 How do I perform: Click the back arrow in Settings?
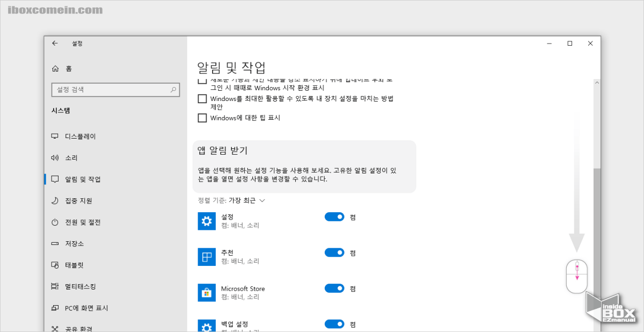click(x=55, y=43)
